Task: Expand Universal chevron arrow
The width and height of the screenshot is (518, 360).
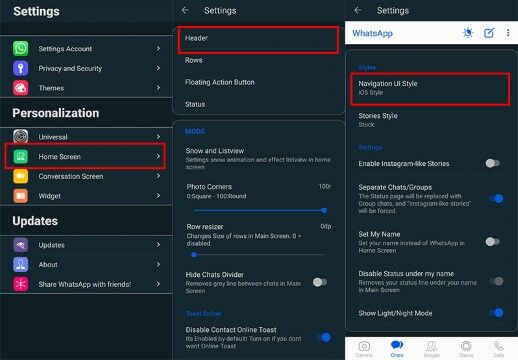Action: 158,137
